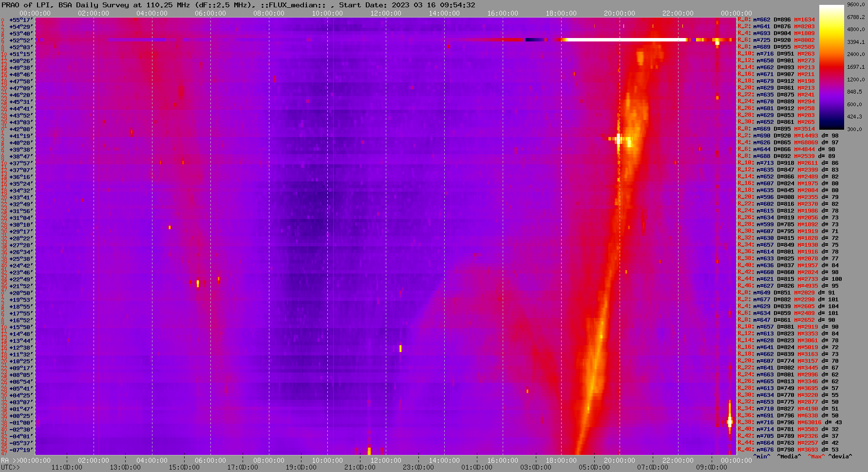Click the 11:00:00 UTC tick label
Image resolution: width=868 pixels, height=472 pixels.
[66, 467]
